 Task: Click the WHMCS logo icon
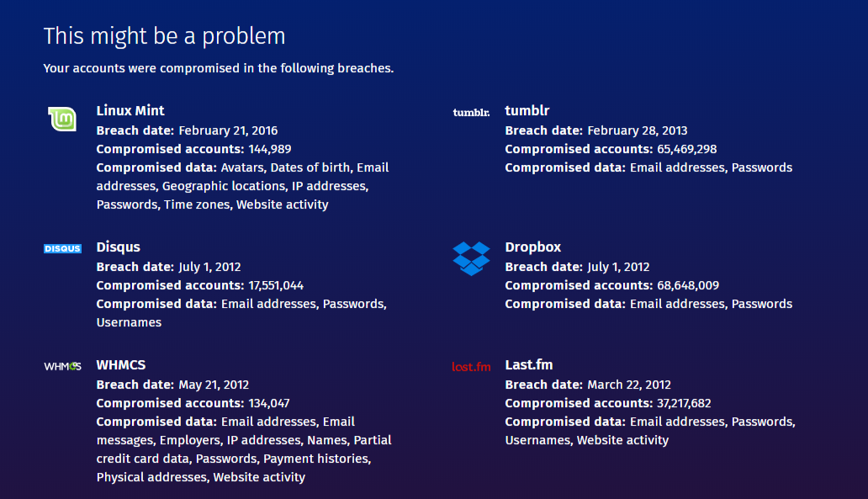[62, 366]
